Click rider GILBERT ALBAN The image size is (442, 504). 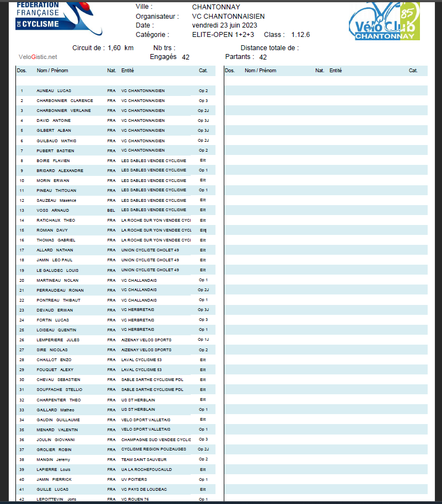[x=54, y=131]
